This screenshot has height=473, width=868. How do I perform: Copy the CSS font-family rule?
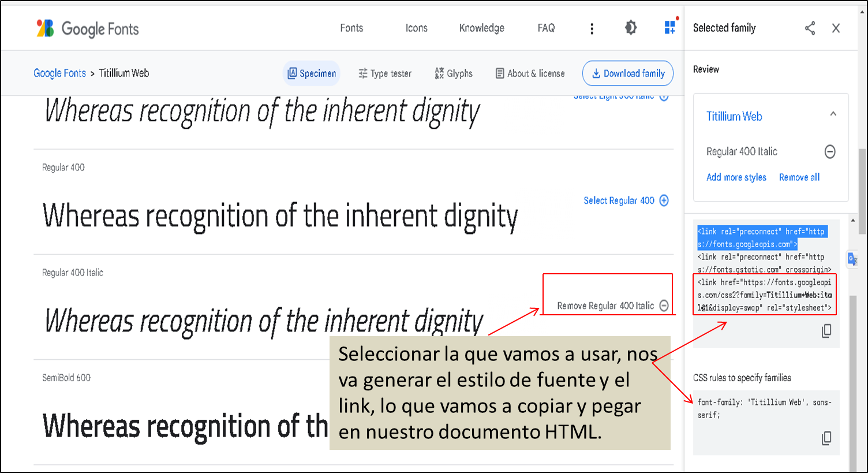point(826,438)
